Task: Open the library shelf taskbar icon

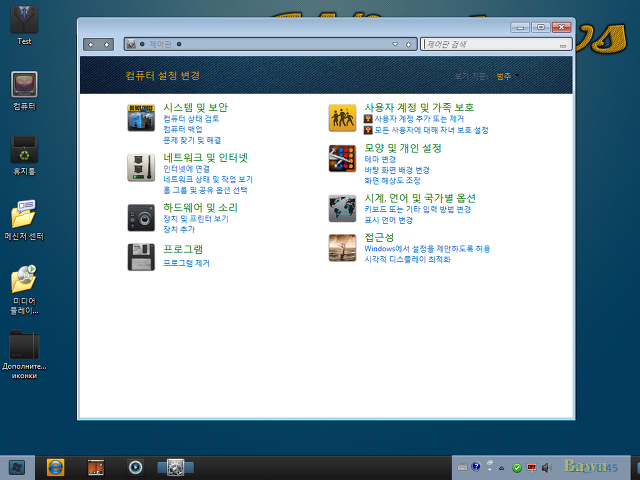Action: 96,468
